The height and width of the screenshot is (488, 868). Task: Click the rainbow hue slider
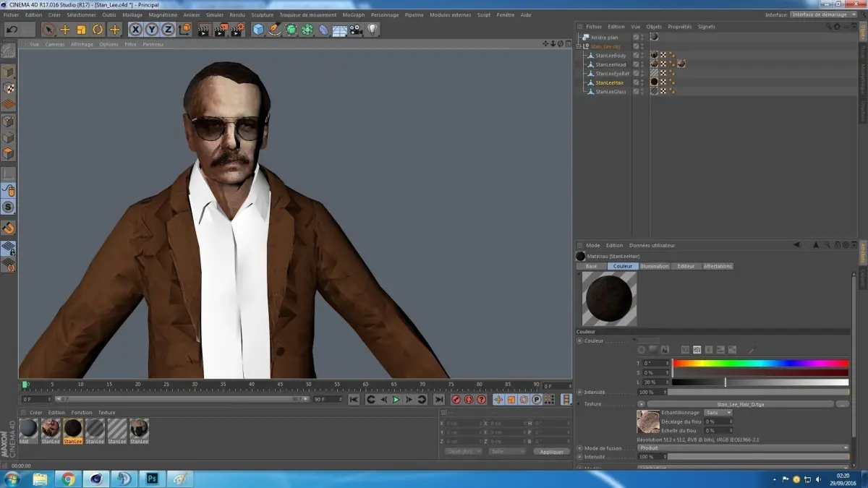coord(759,363)
